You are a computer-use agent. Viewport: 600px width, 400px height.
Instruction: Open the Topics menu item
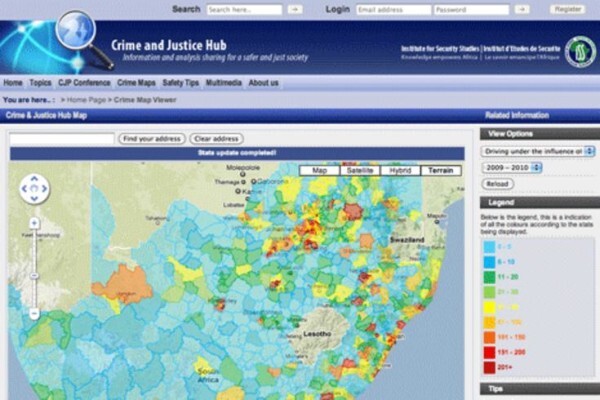pos(40,83)
